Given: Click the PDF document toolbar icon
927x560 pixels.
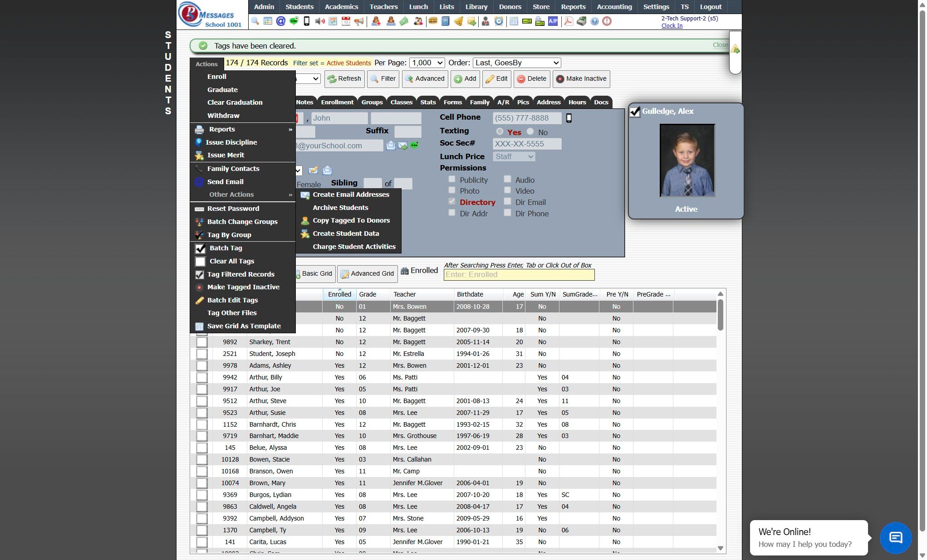Looking at the screenshot, I should (x=568, y=21).
